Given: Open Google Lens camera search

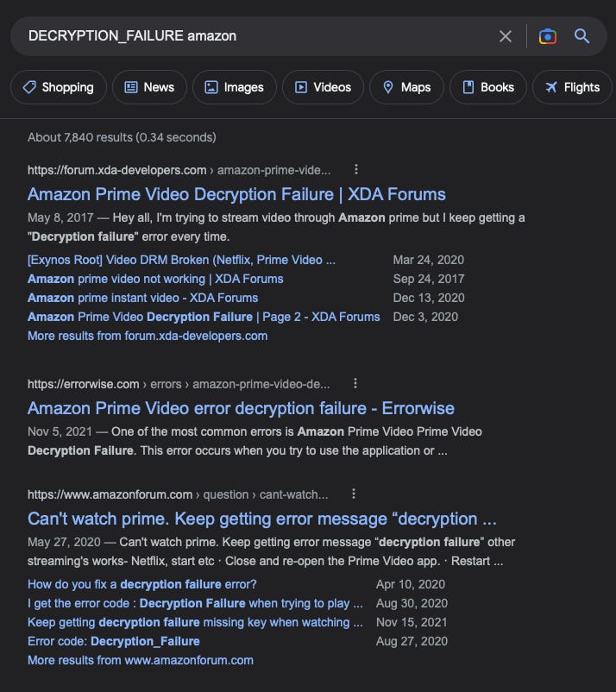Looking at the screenshot, I should 548,36.
